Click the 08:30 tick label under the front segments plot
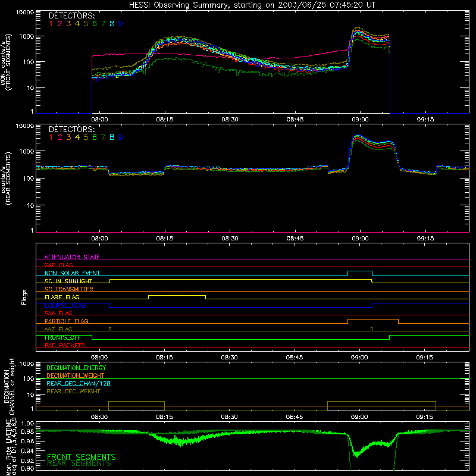 pyautogui.click(x=230, y=120)
